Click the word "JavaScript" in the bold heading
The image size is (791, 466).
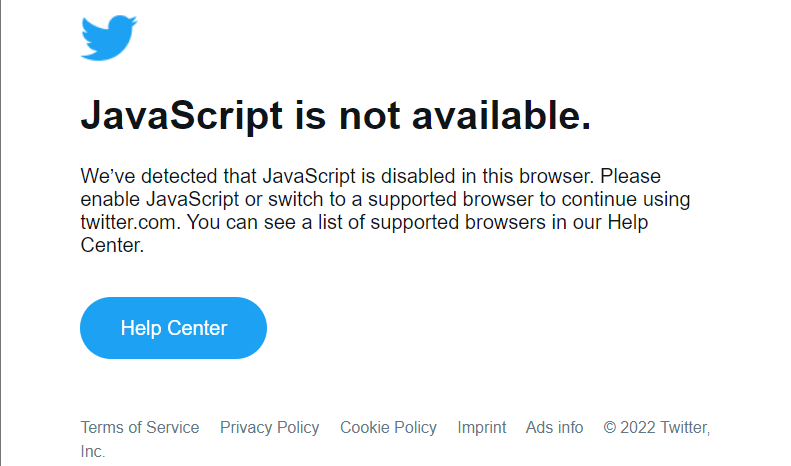(181, 116)
